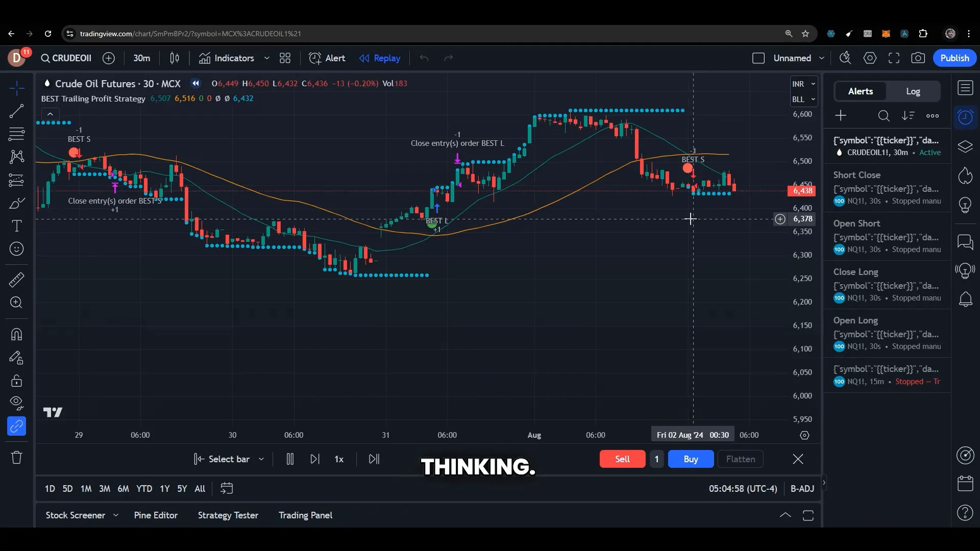The height and width of the screenshot is (551, 980).
Task: Take a chart snapshot with camera
Action: (x=918, y=58)
